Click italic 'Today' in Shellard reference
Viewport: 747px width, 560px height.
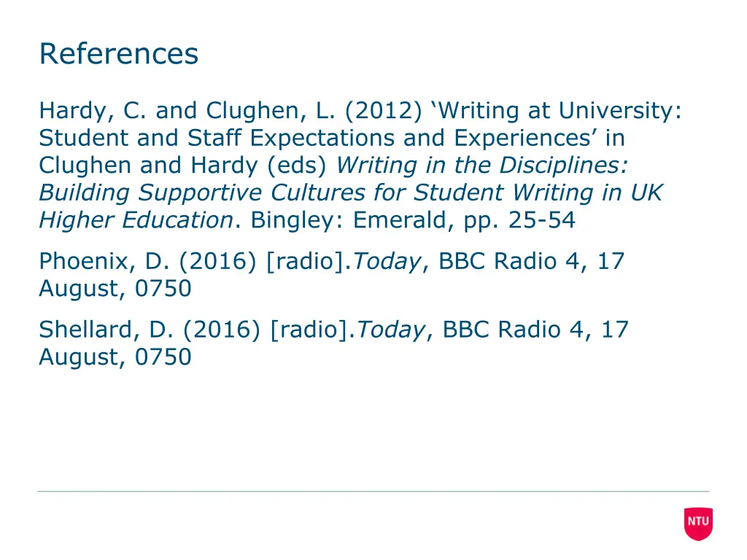tap(391, 330)
